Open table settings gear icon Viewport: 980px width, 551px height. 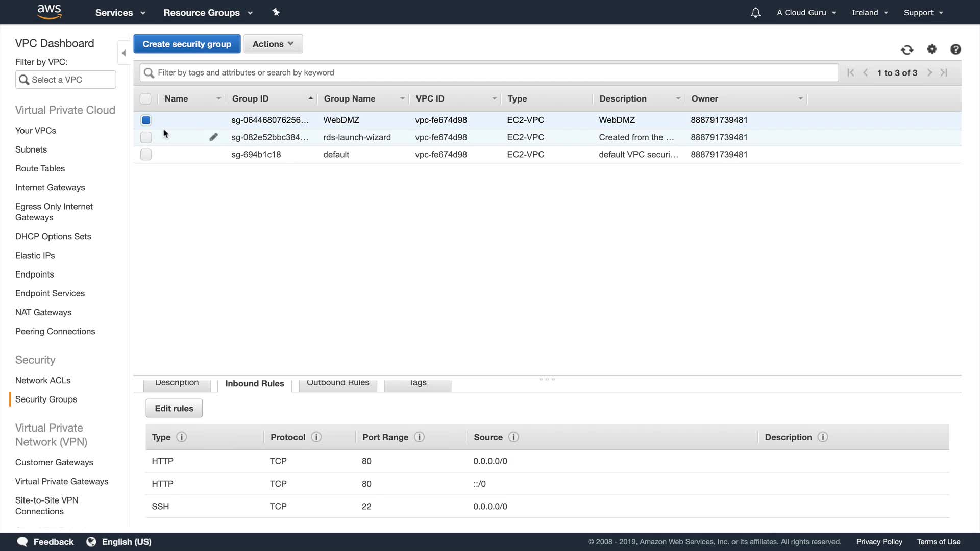click(932, 49)
